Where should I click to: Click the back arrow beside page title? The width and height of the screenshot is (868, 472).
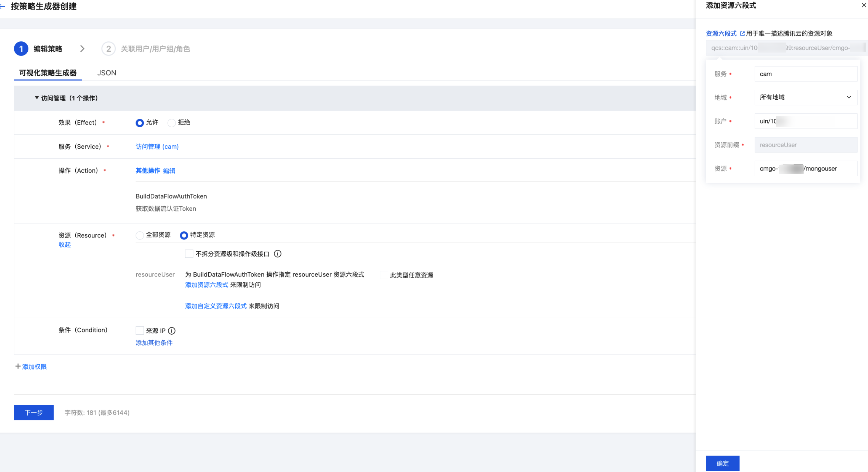click(x=3, y=6)
